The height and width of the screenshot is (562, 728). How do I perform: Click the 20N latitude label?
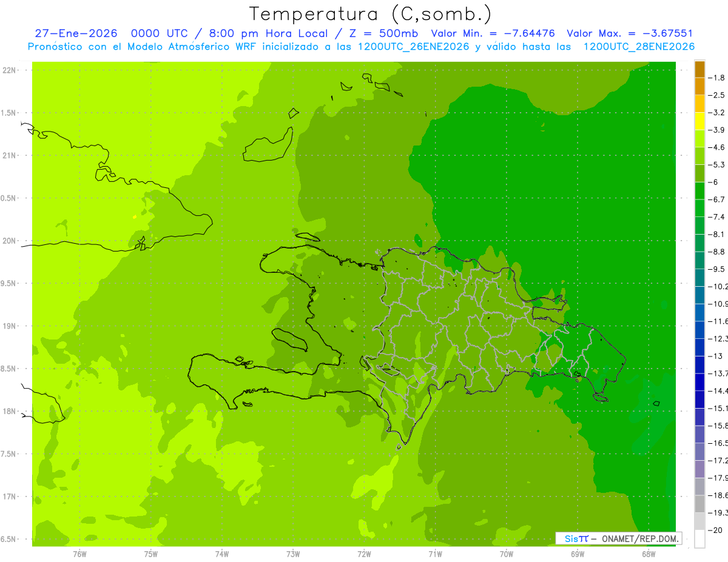pyautogui.click(x=10, y=241)
